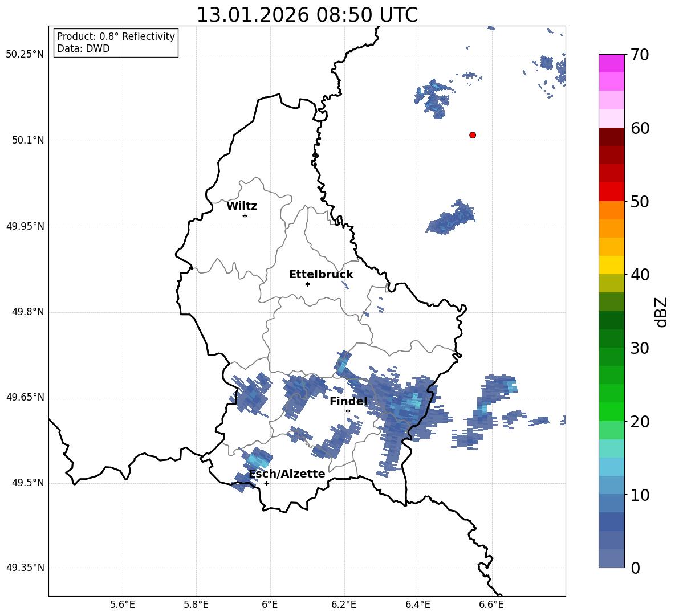Viewport: 675px width, 616px height.
Task: Click the 49.65°N latitude tick label
Action: pos(25,397)
